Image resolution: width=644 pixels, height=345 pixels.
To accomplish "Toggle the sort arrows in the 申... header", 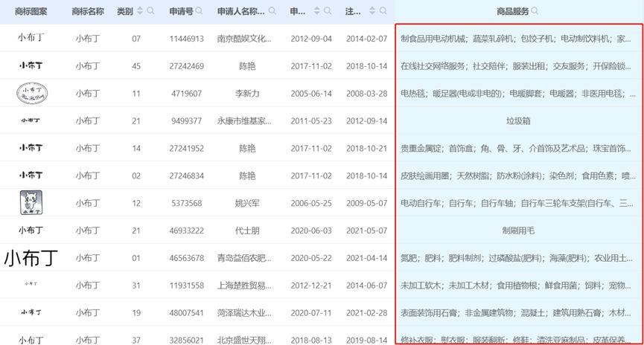I will point(316,11).
